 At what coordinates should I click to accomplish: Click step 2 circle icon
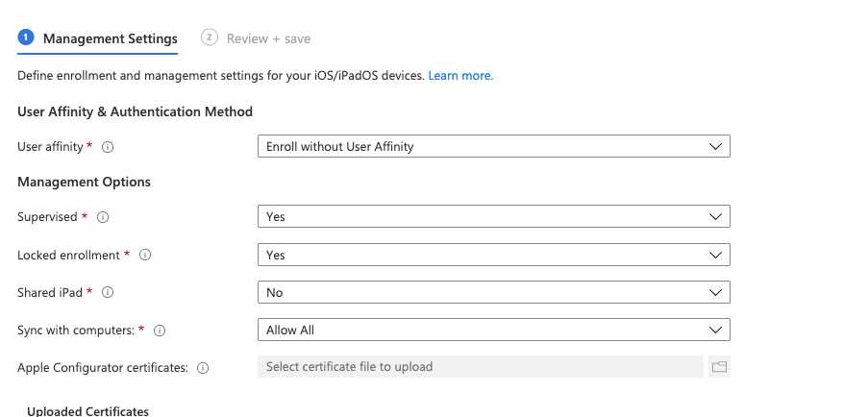coord(209,37)
